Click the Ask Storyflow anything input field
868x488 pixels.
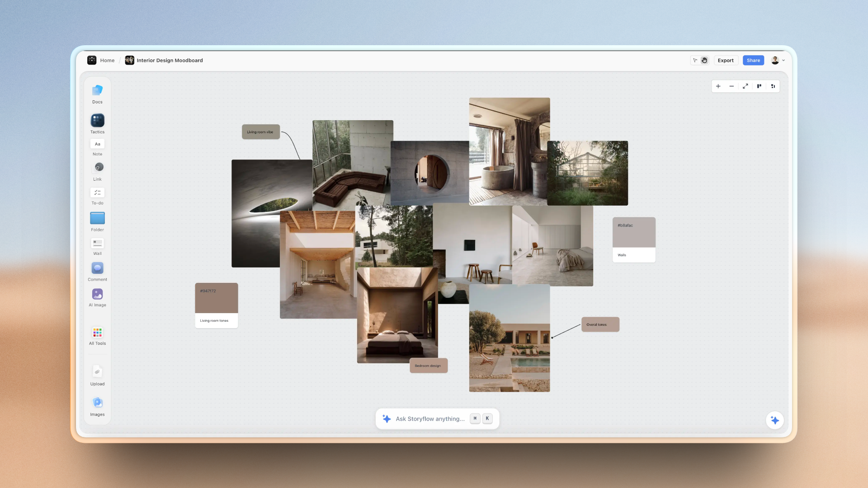tap(429, 418)
